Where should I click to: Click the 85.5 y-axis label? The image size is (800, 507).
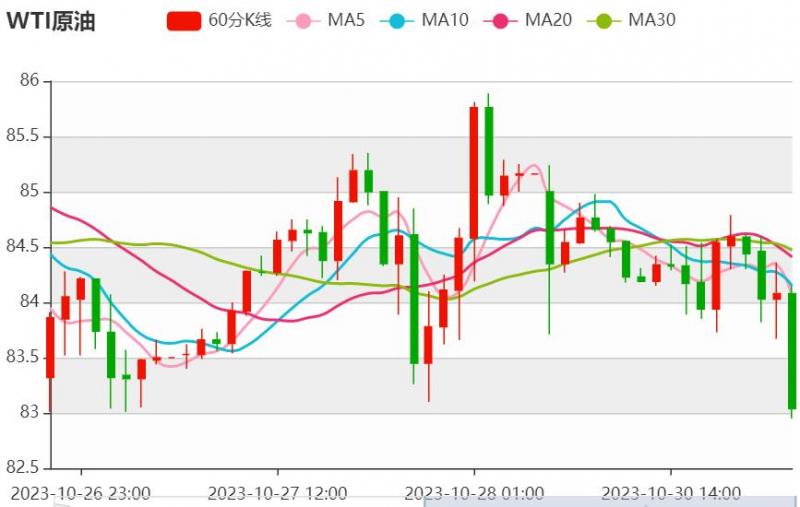pos(23,136)
